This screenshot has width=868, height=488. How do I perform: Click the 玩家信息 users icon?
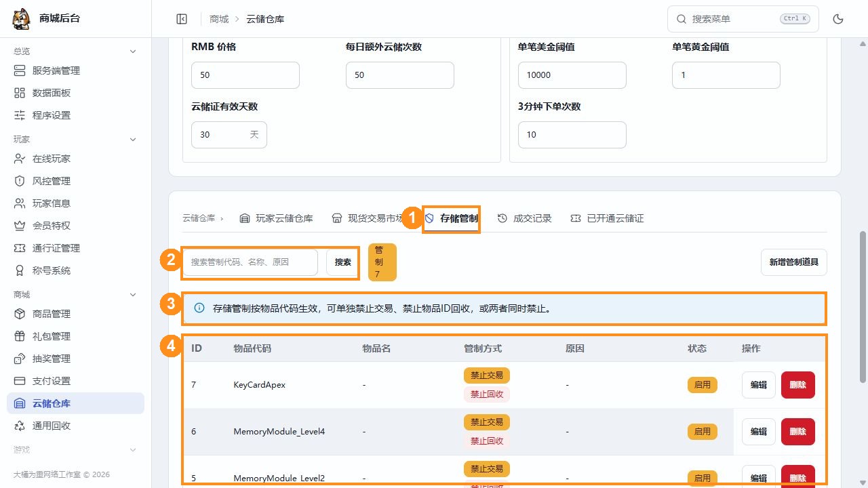20,203
